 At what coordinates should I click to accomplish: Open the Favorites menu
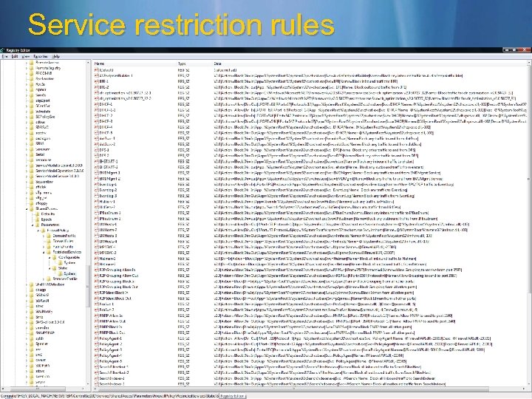41,56
